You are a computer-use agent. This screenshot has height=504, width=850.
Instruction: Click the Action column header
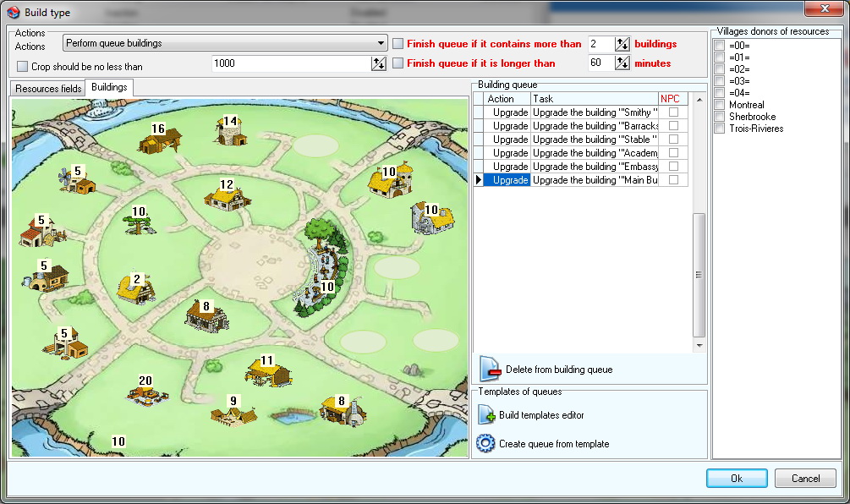click(x=507, y=99)
